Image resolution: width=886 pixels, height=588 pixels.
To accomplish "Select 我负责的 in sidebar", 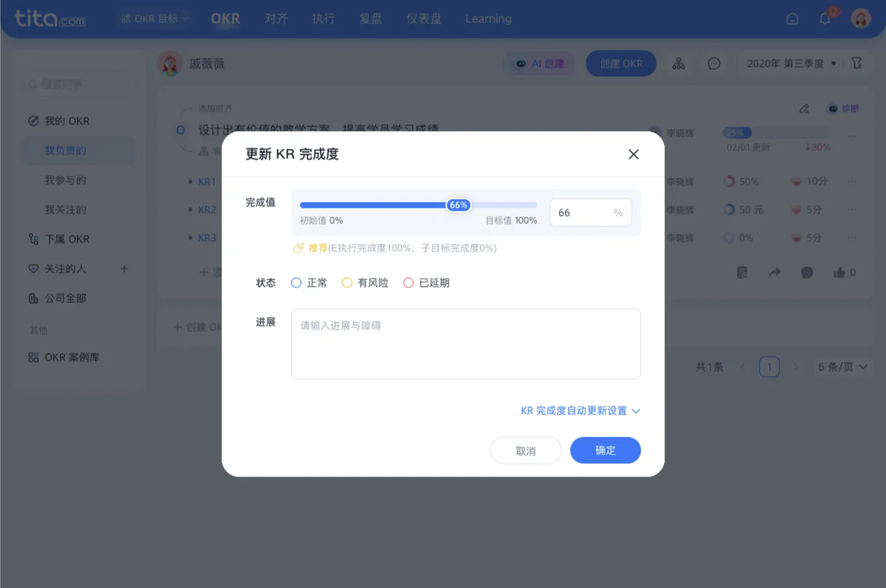I will pos(78,151).
